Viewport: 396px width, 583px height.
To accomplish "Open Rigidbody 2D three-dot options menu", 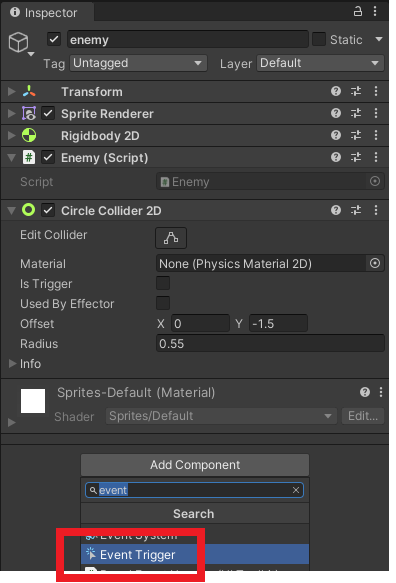I will [x=376, y=135].
